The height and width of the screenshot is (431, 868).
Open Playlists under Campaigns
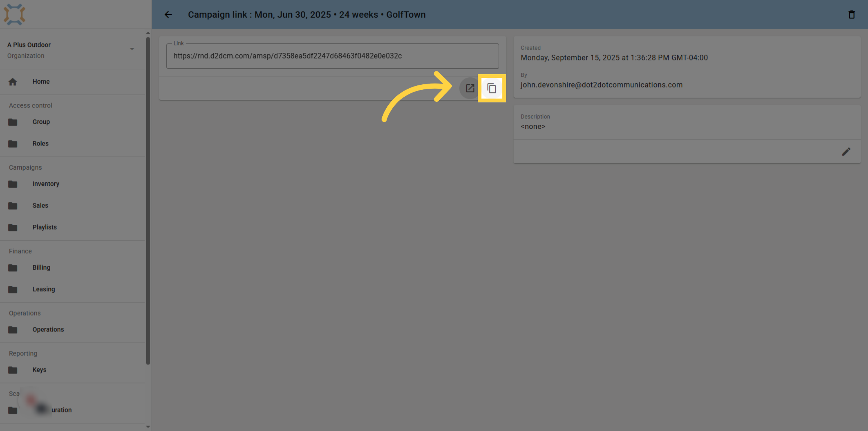coord(72,227)
